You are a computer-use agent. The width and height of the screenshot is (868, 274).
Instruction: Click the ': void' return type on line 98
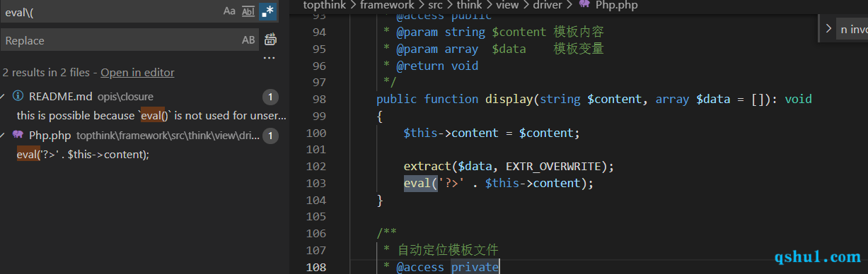(795, 100)
